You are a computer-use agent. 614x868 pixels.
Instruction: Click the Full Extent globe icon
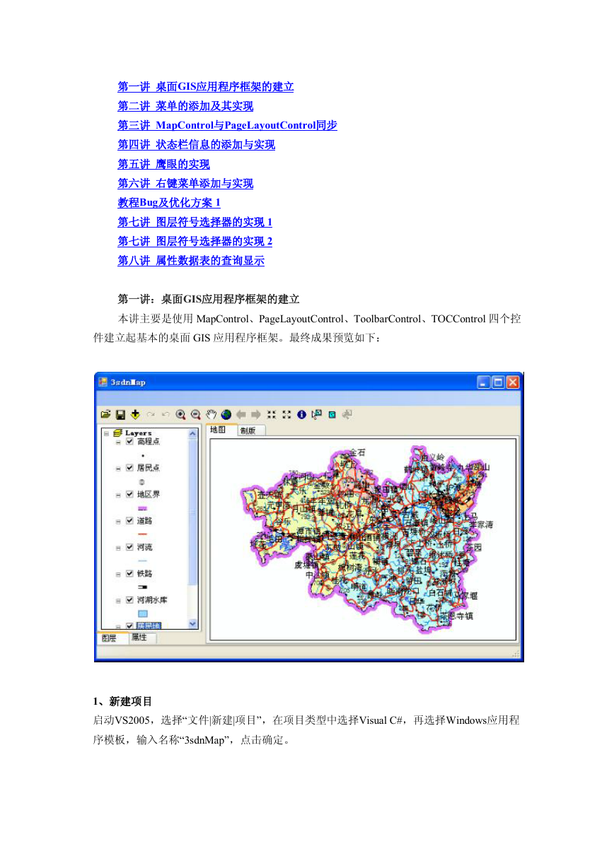click(x=226, y=415)
